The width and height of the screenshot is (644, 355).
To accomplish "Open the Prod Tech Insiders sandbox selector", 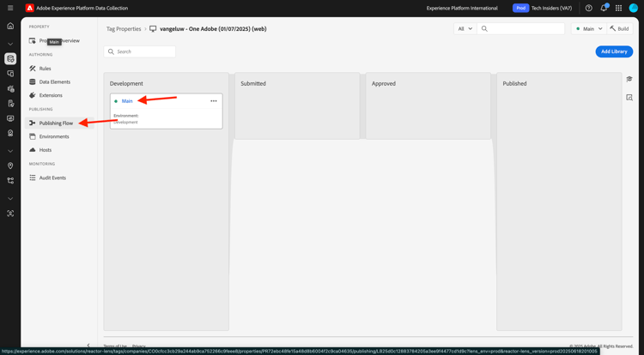I will tap(542, 8).
